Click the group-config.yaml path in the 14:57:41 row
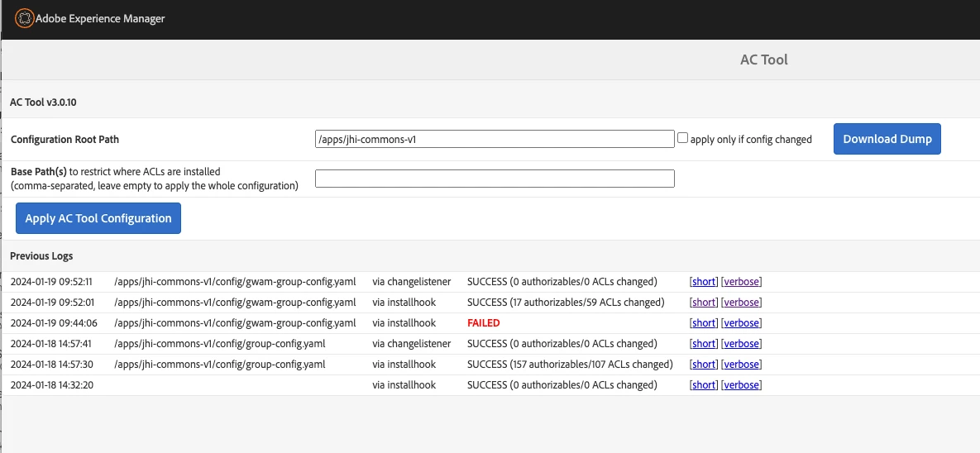Screen dimensions: 980x453 pos(219,344)
